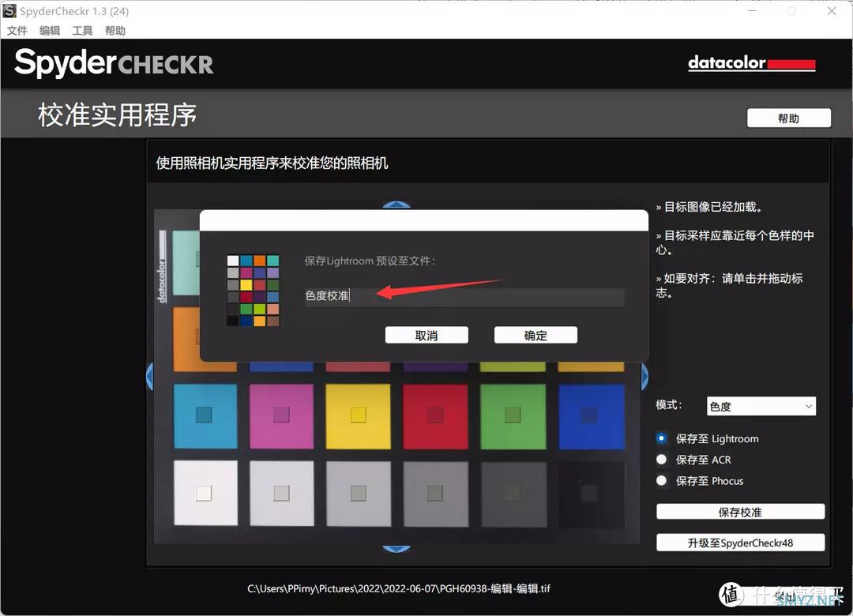Click the red color patch
The width and height of the screenshot is (853, 616).
[x=435, y=416]
